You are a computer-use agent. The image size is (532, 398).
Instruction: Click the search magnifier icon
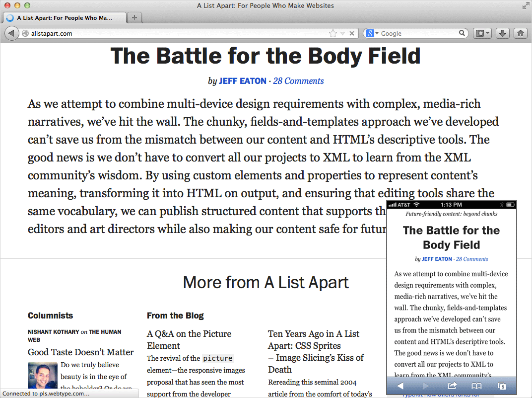point(462,33)
